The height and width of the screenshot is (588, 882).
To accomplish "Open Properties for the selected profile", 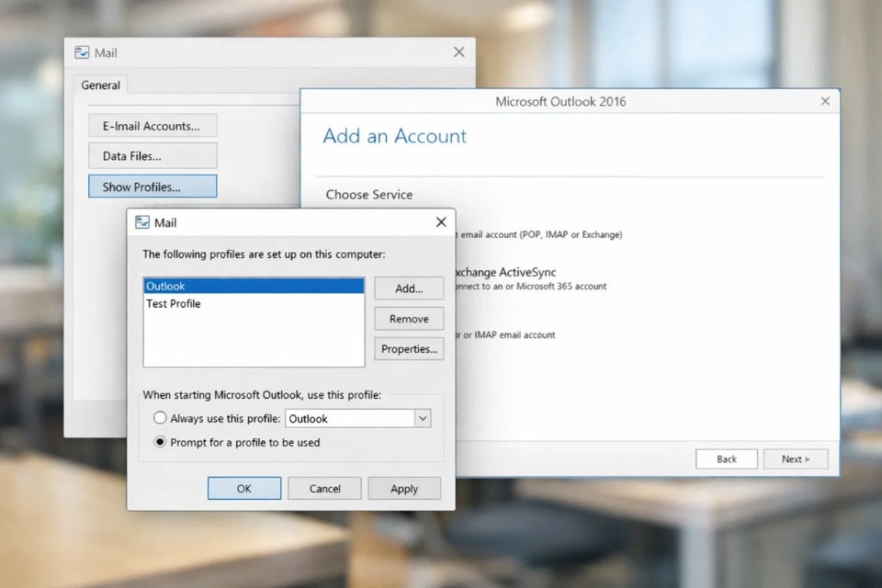I will click(408, 348).
